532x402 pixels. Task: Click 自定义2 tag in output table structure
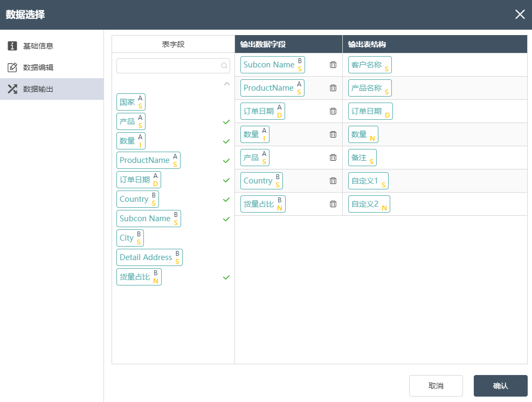369,204
